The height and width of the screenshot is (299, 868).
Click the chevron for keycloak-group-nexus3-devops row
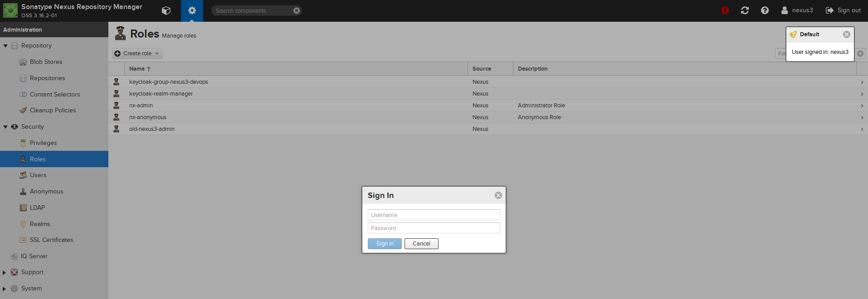862,82
